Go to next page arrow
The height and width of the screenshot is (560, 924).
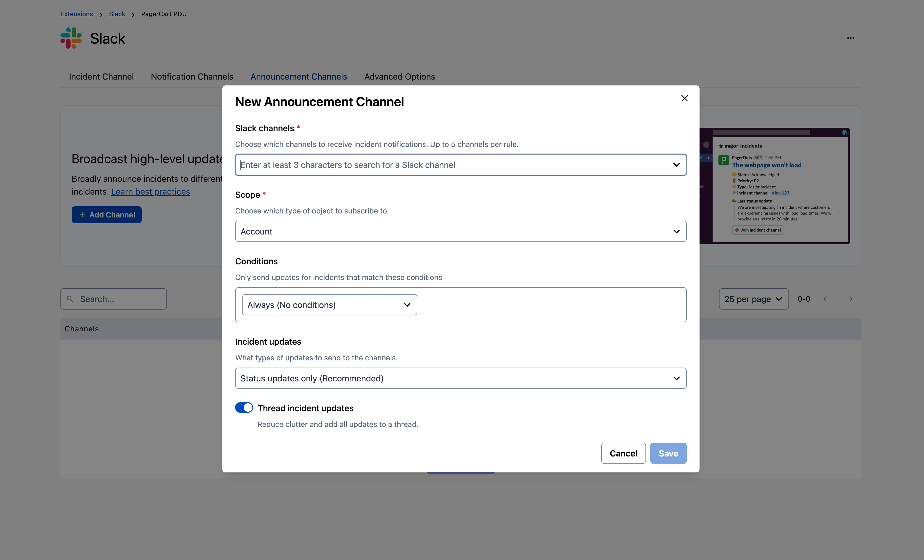point(851,299)
